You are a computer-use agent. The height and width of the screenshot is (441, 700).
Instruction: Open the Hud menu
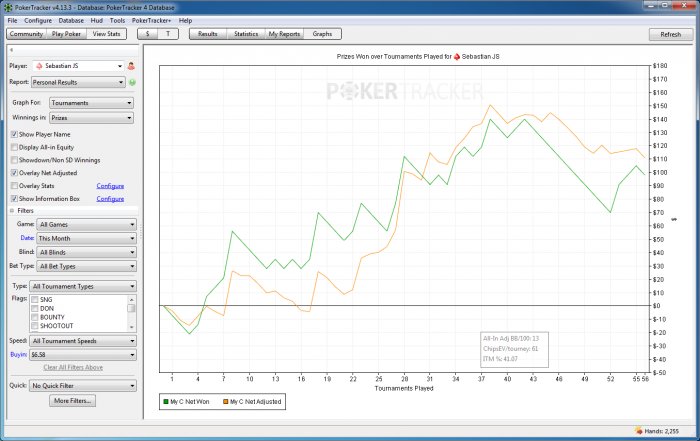(97, 20)
